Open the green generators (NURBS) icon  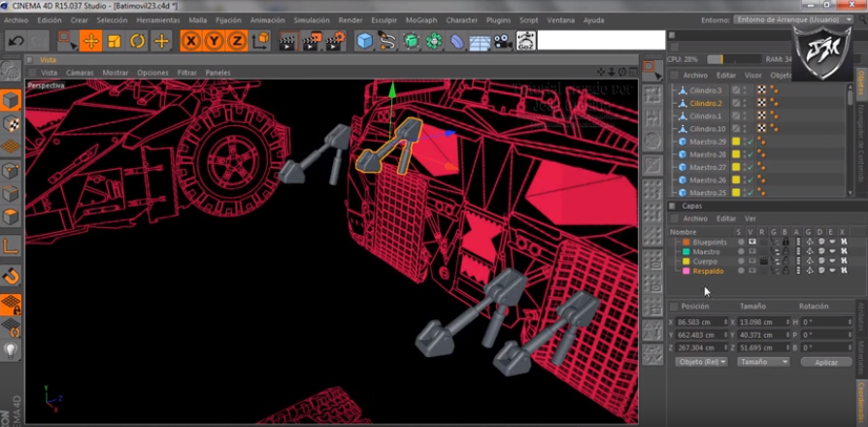pos(411,41)
